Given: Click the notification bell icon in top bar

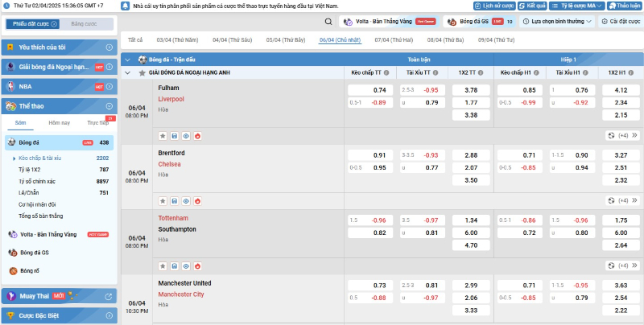Looking at the screenshot, I should (x=126, y=6).
